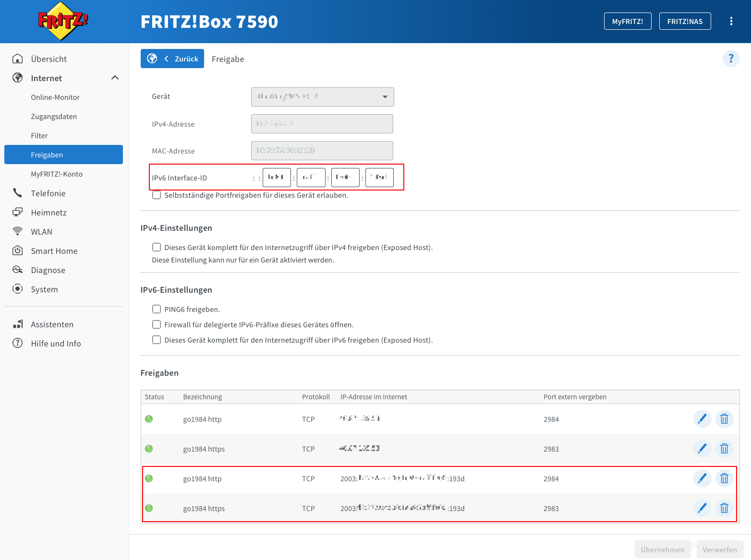Delete the go1984 https IPv6 share
This screenshot has height=560, width=751.
(x=724, y=508)
